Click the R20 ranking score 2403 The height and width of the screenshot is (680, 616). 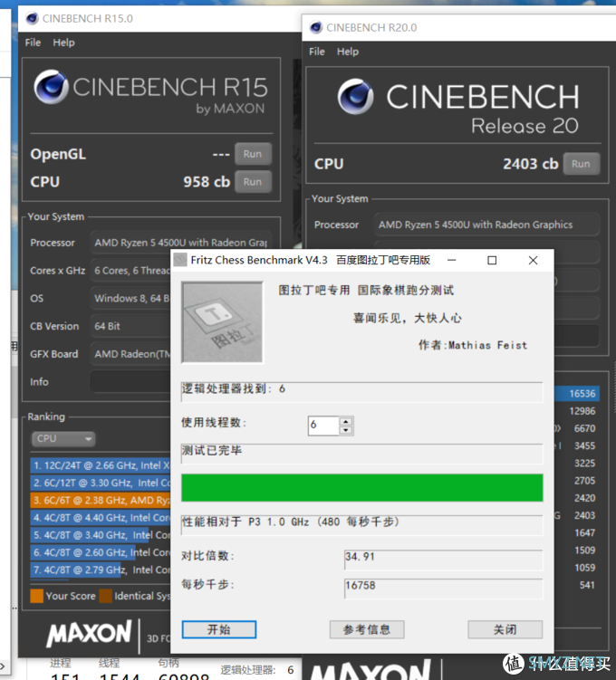tap(585, 515)
